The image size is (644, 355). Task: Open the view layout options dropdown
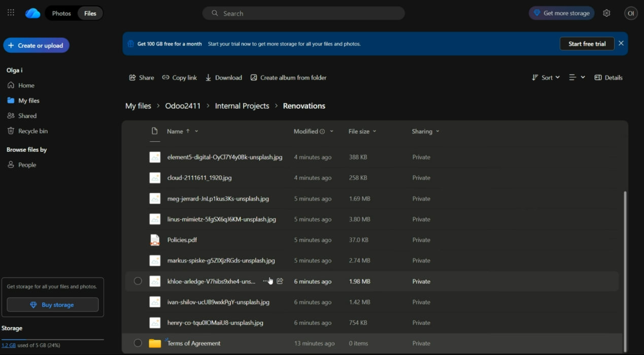coord(577,78)
